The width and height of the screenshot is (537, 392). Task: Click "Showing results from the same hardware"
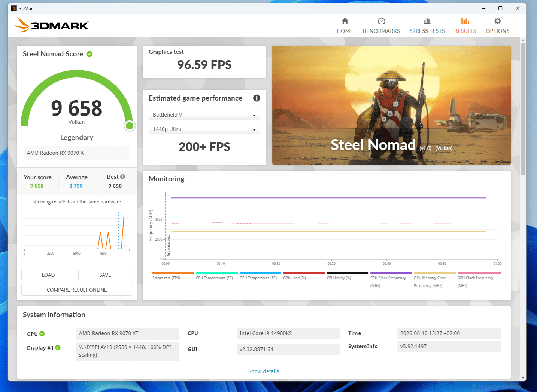pos(77,202)
